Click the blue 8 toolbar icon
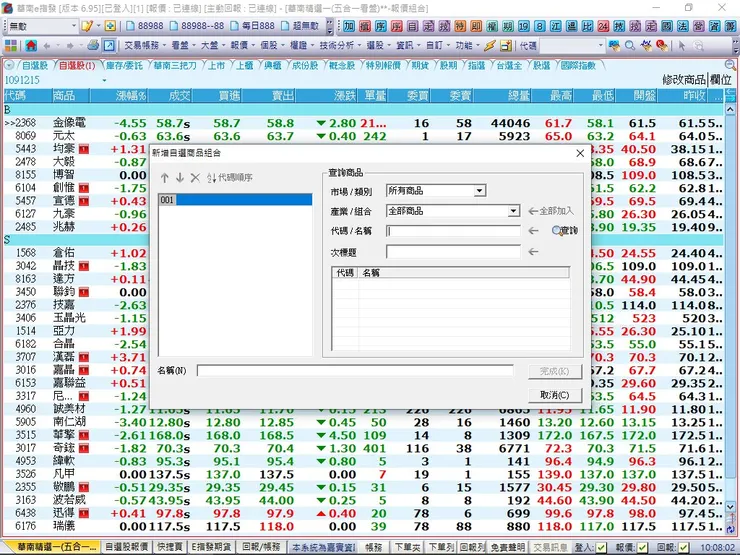The image size is (740, 555). click(x=539, y=26)
